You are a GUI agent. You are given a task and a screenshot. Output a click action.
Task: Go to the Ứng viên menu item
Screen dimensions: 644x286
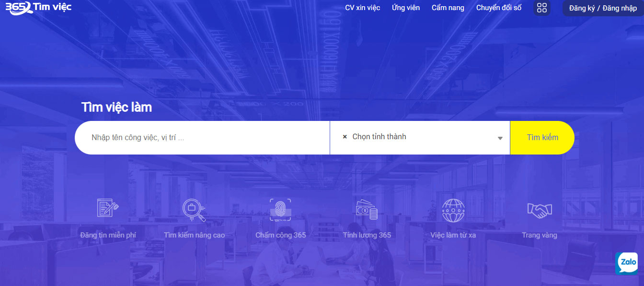(405, 8)
